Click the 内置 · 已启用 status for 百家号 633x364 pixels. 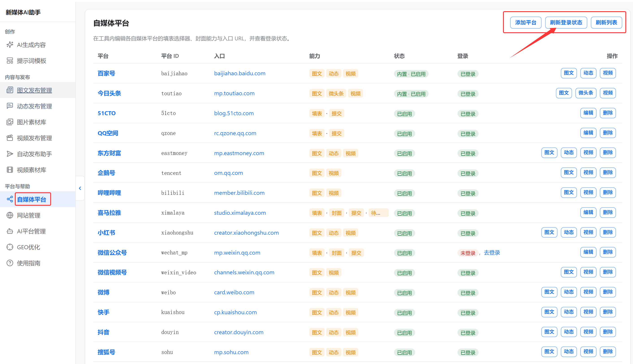pos(411,74)
